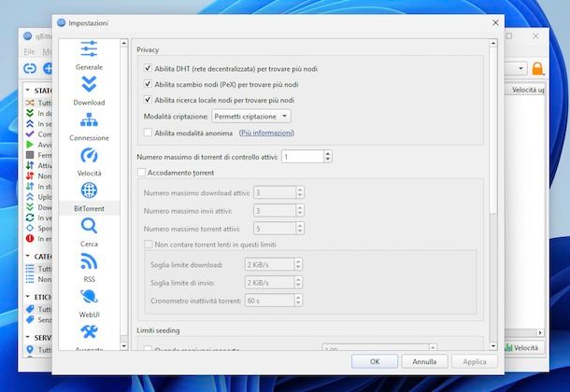Viewport: 570px width, 392px height.
Task: Open the File menu in qBittorrent
Action: click(x=29, y=51)
